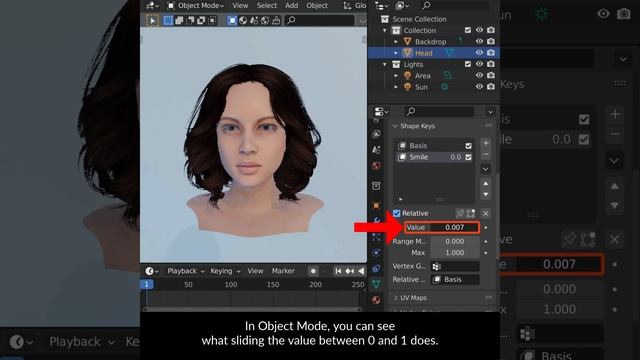
Task: Toggle Lights collection exclude checkbox
Action: (468, 64)
